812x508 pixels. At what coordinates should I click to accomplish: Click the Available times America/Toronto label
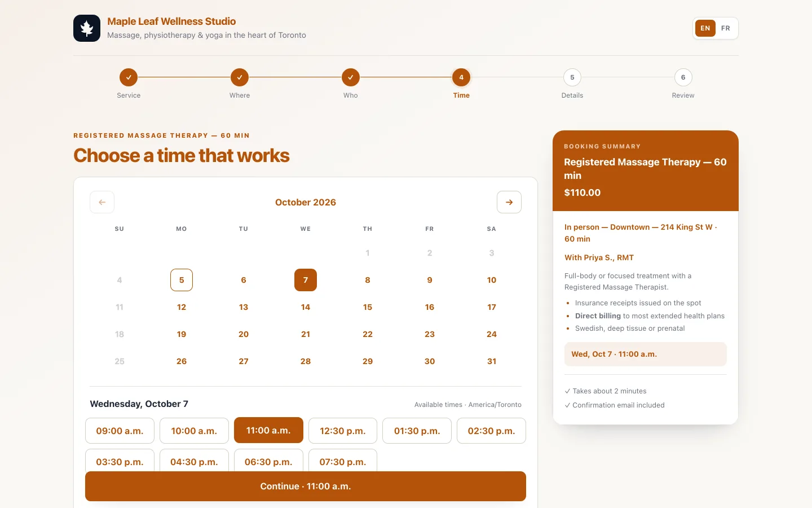(468, 405)
